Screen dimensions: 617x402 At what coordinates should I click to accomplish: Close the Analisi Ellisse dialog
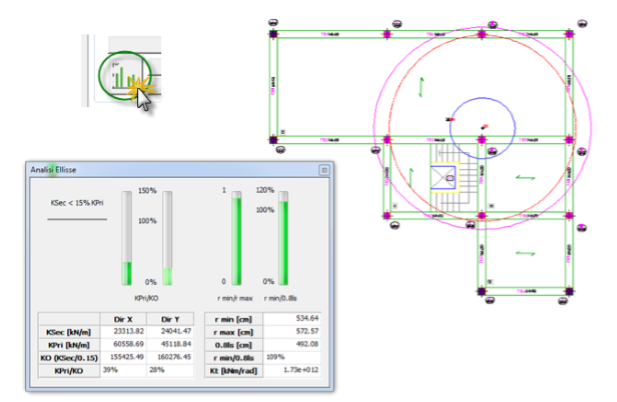click(324, 170)
